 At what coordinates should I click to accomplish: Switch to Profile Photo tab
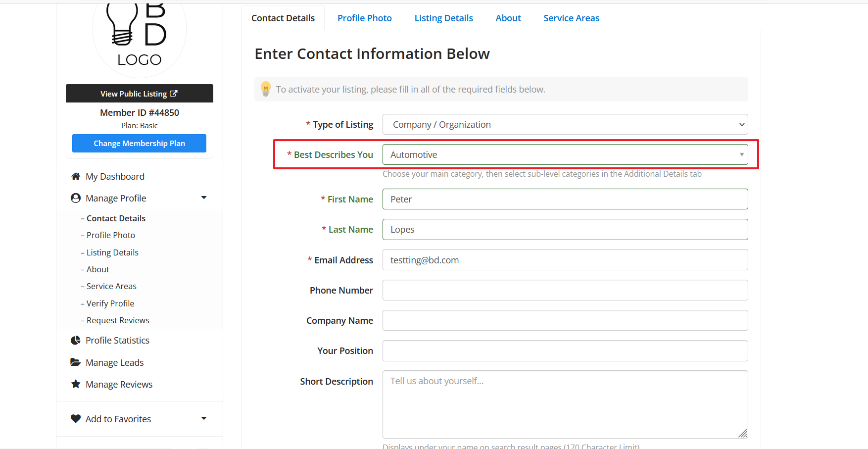[x=365, y=18]
